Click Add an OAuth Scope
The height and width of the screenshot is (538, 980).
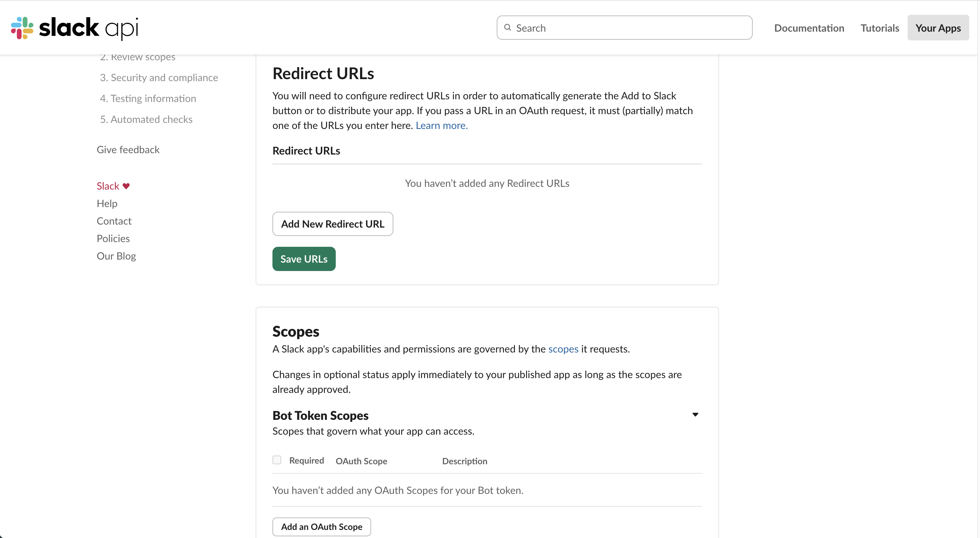[x=322, y=527]
